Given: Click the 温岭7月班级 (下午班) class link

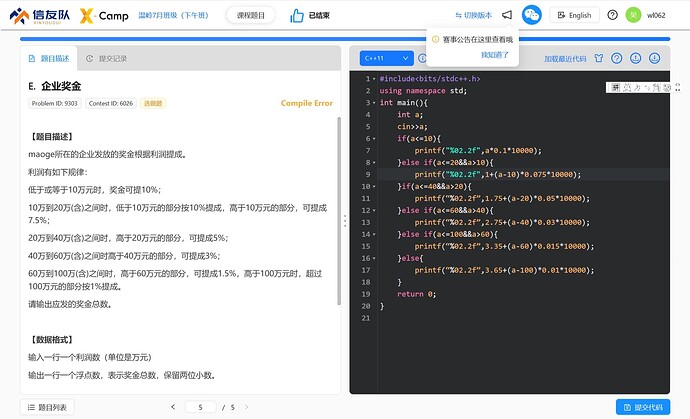Looking at the screenshot, I should tap(173, 15).
